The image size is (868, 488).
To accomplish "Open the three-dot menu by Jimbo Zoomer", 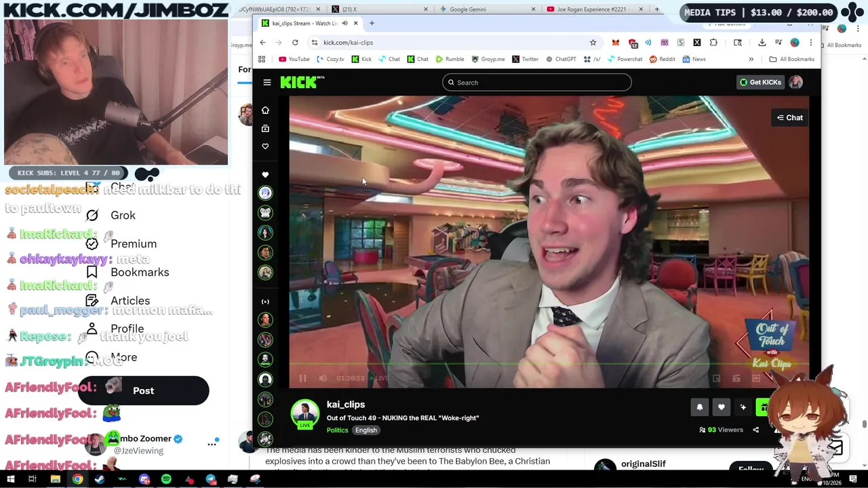I will [212, 444].
